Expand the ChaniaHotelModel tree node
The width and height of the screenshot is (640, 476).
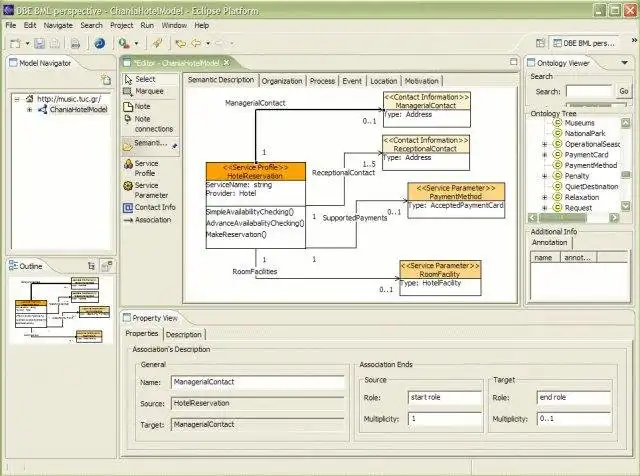[x=29, y=110]
